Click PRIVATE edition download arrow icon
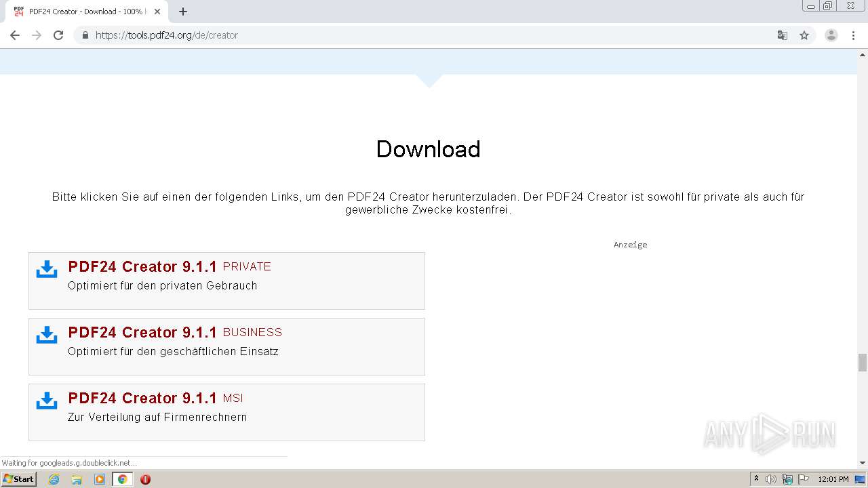This screenshot has height=488, width=868. 47,269
